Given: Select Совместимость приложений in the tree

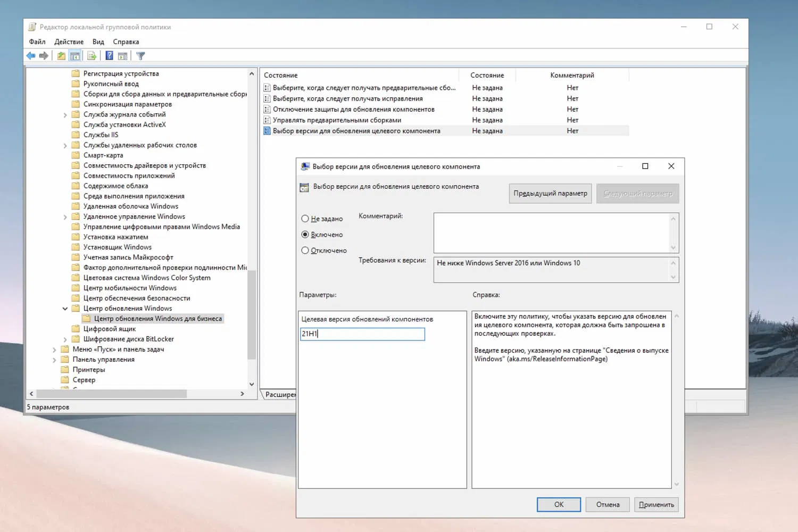Looking at the screenshot, I should coord(129,176).
